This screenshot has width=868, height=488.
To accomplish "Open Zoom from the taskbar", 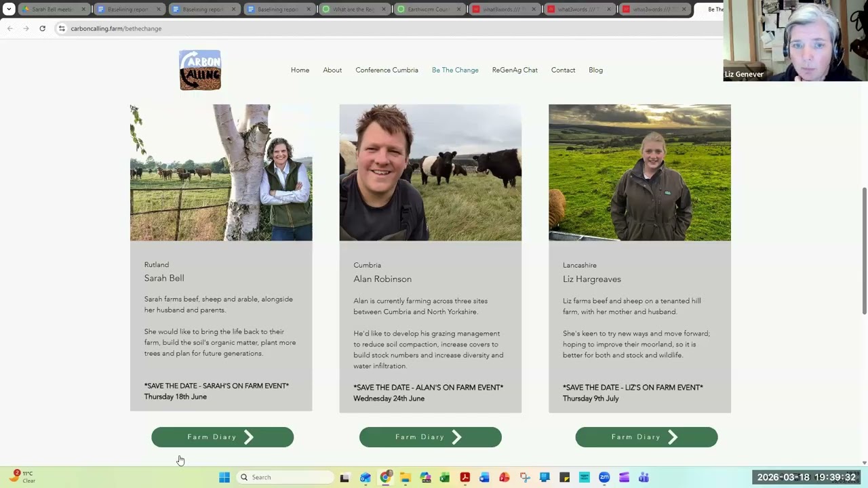I will (x=604, y=477).
